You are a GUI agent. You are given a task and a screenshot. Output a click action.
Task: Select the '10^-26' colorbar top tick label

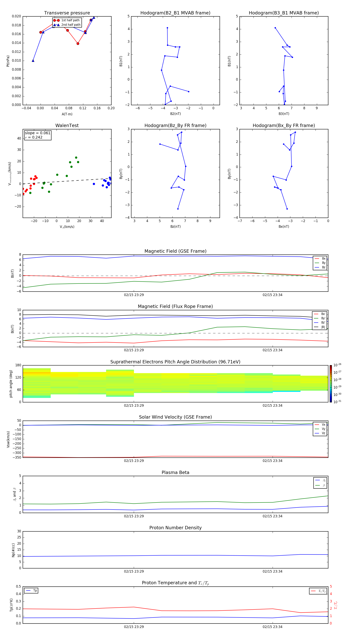click(337, 365)
